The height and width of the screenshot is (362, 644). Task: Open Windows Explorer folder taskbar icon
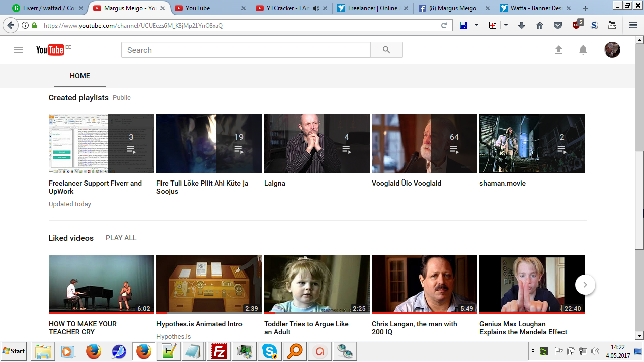point(43,351)
